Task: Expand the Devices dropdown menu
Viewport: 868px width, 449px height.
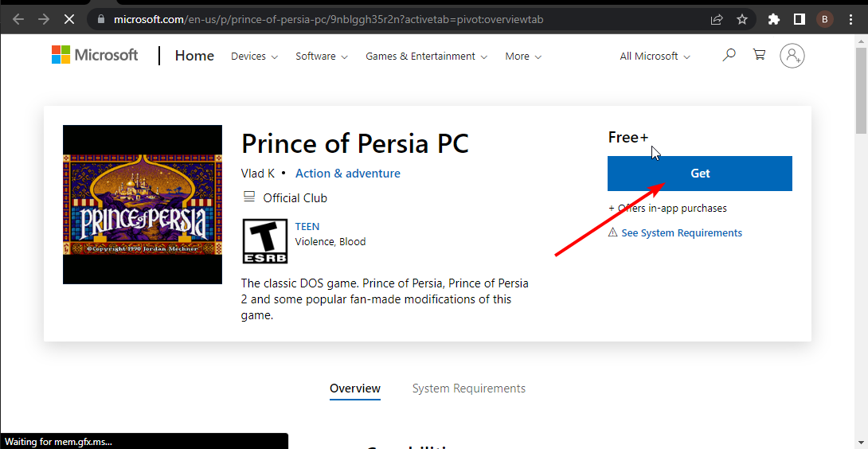Action: (x=254, y=57)
